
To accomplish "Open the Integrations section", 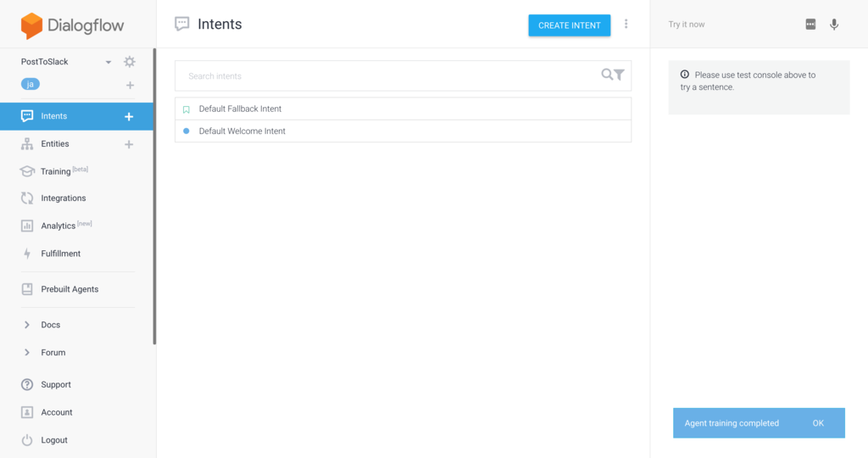I will [63, 198].
